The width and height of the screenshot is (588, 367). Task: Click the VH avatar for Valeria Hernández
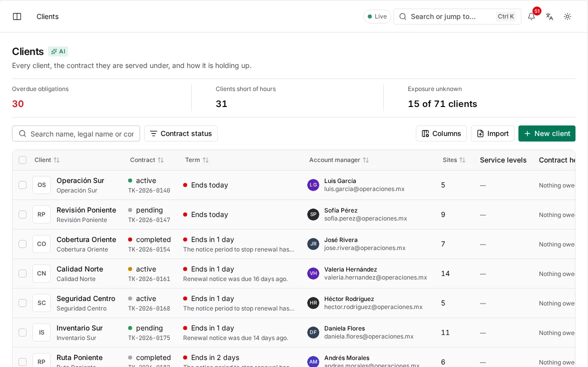313,273
